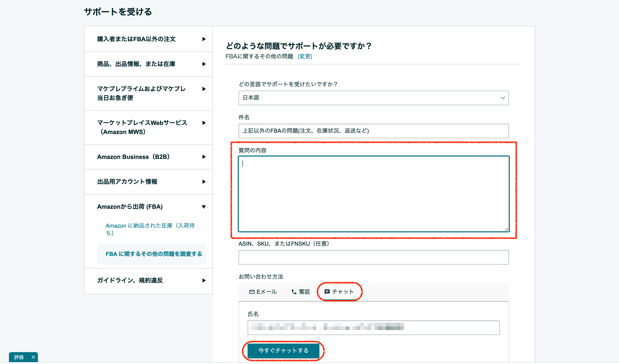Select the 電話 contact tab

coord(301,292)
